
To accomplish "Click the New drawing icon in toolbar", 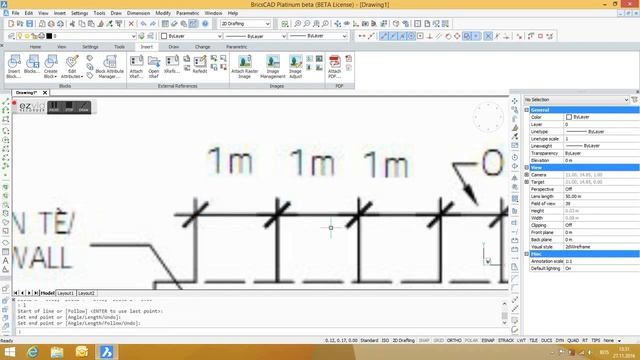I will [x=11, y=24].
